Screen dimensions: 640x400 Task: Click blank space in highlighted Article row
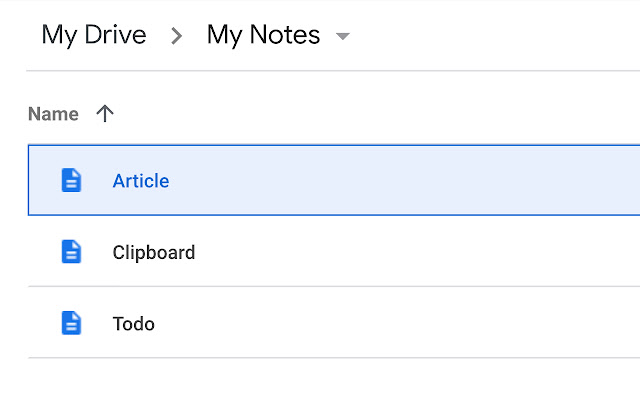pos(420,181)
